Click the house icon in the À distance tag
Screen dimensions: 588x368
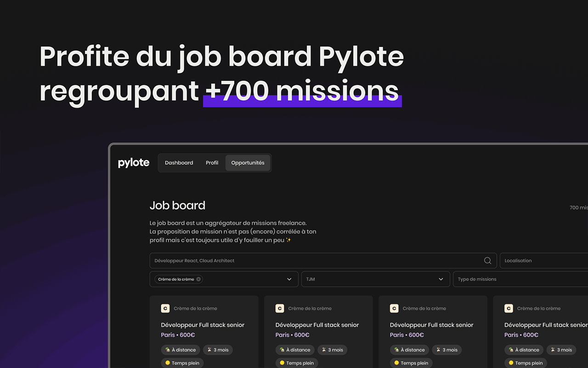(x=168, y=350)
